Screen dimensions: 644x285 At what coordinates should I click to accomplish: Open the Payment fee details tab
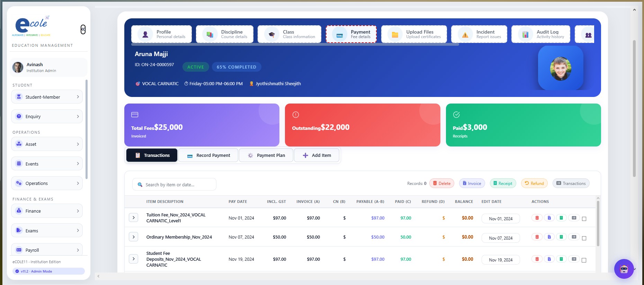pyautogui.click(x=351, y=34)
